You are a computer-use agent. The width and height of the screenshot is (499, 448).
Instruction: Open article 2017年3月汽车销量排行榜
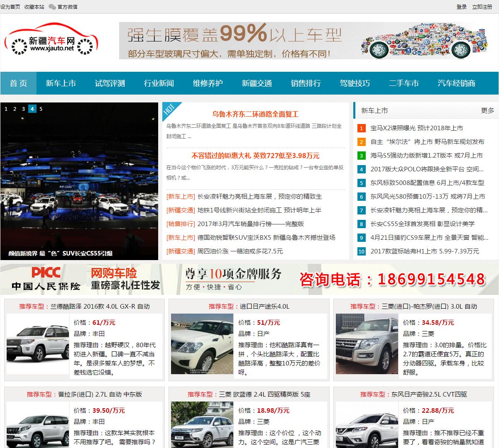(x=251, y=224)
